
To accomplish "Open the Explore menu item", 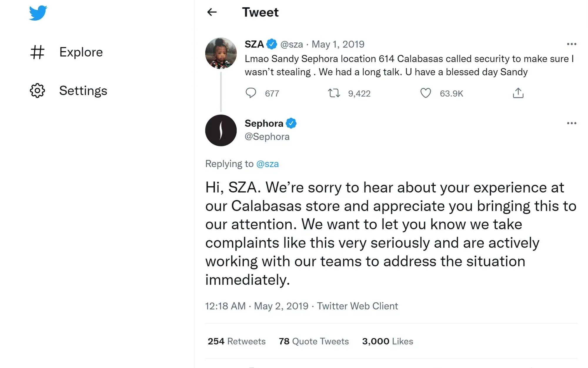I will (x=81, y=52).
